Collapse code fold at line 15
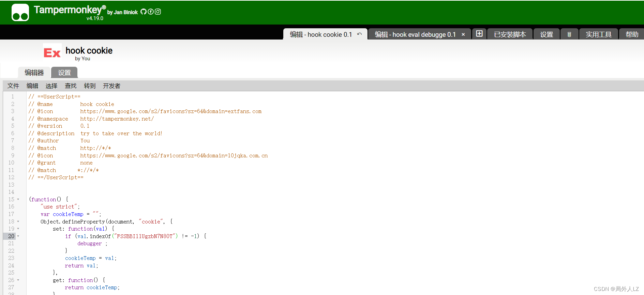The height and width of the screenshot is (295, 644). [18, 200]
